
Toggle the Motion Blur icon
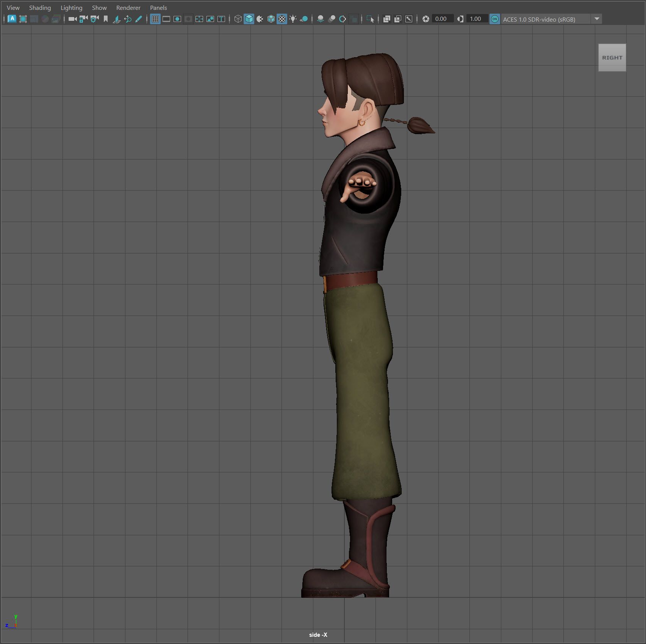[332, 19]
